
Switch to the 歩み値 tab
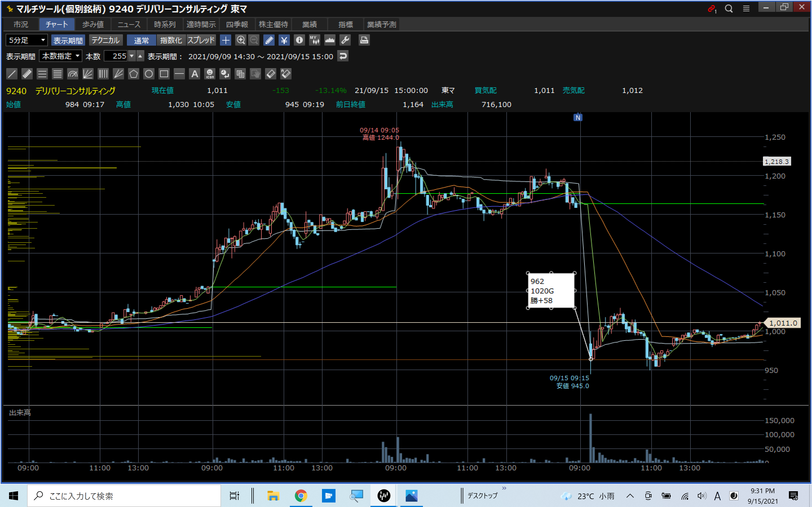[93, 25]
